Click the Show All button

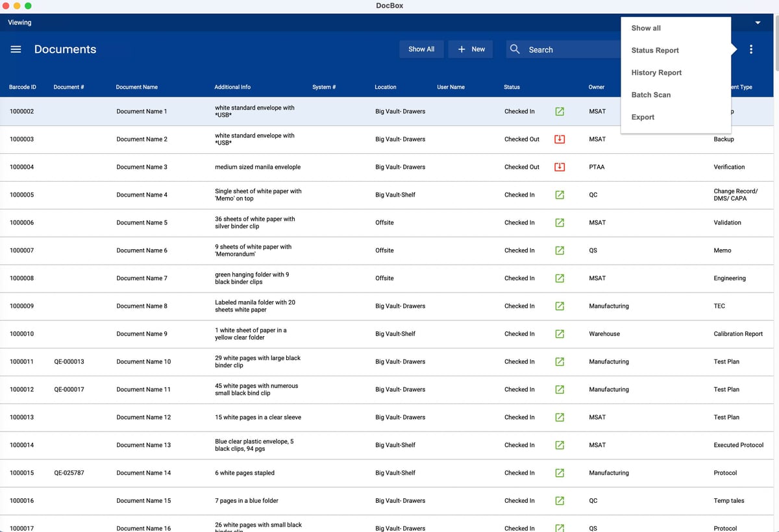421,49
